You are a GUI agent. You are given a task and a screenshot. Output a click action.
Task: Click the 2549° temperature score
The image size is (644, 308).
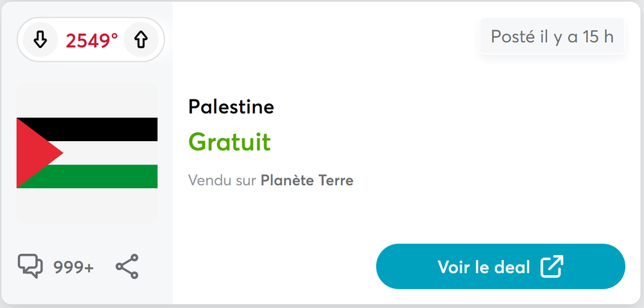[x=92, y=40]
